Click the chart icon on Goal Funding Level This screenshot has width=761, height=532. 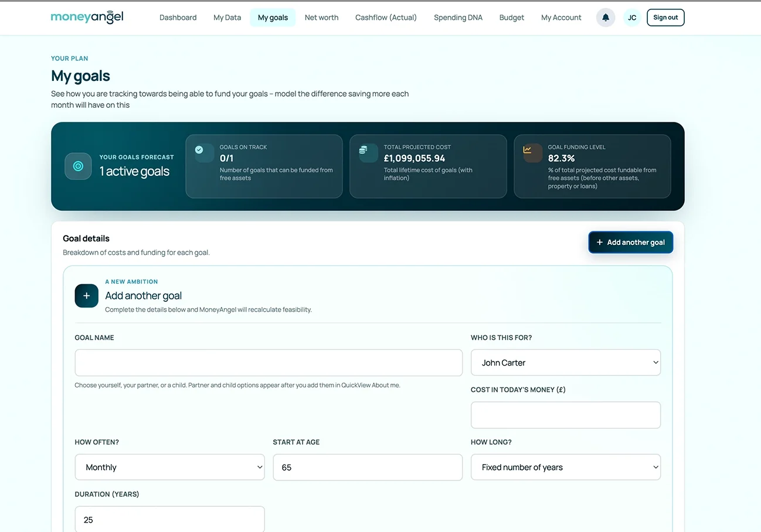528,150
